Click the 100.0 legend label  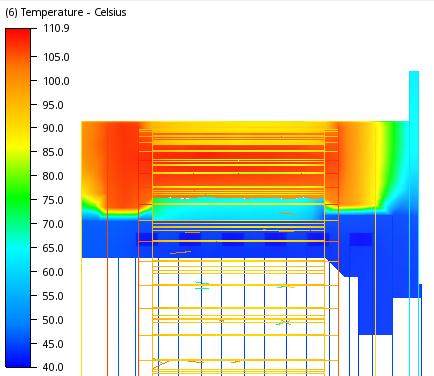(x=56, y=81)
